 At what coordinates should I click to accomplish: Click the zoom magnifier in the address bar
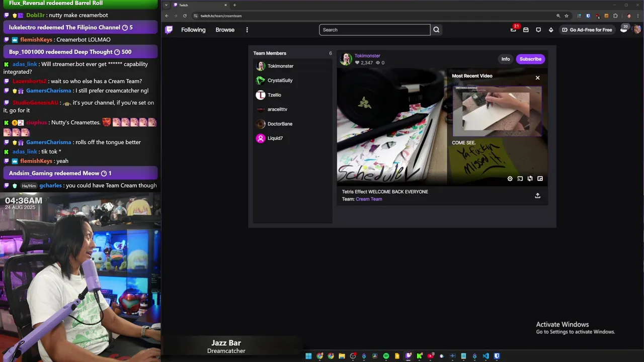click(558, 16)
